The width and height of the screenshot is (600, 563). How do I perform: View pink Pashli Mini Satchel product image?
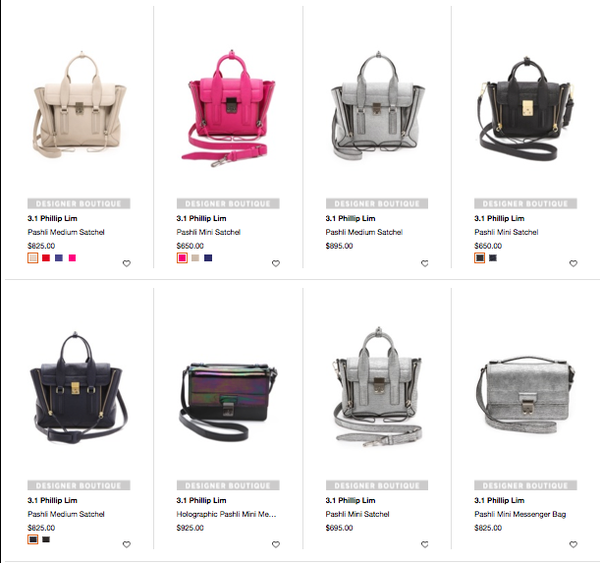click(228, 108)
